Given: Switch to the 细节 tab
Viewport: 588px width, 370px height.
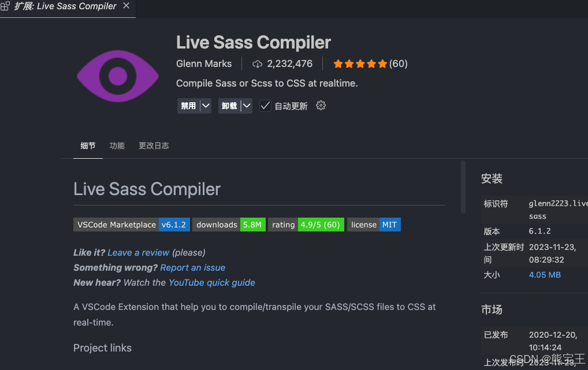Looking at the screenshot, I should [88, 146].
